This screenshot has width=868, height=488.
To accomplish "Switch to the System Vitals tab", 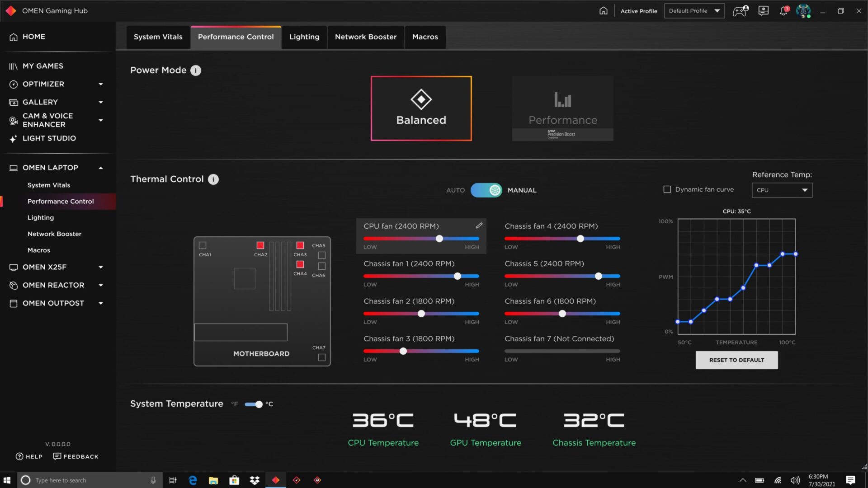I will pyautogui.click(x=158, y=37).
